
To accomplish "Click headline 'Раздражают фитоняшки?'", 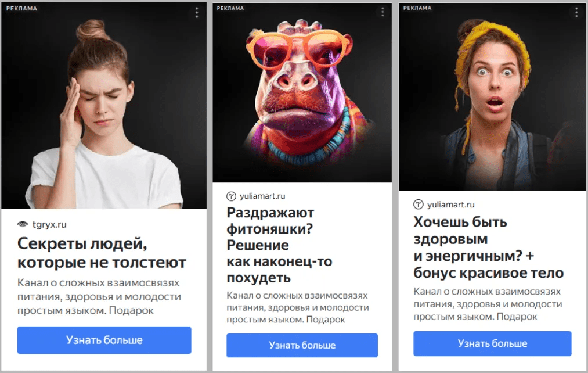I will [x=270, y=221].
